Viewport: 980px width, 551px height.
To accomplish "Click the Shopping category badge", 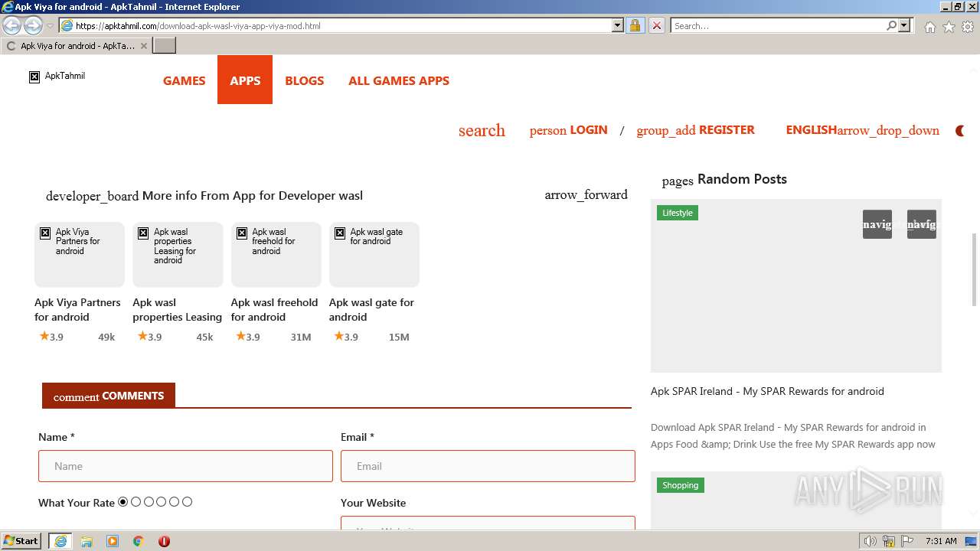I will coord(681,485).
